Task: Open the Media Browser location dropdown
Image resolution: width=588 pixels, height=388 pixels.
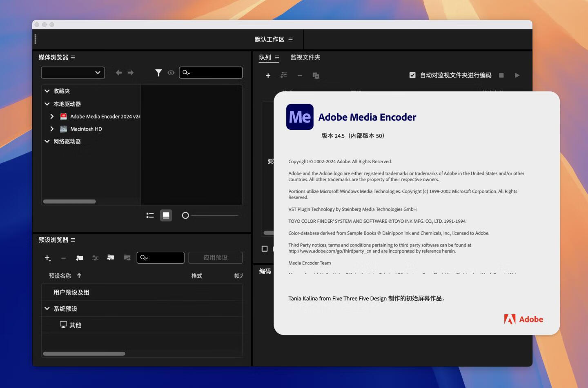Action: [x=73, y=73]
